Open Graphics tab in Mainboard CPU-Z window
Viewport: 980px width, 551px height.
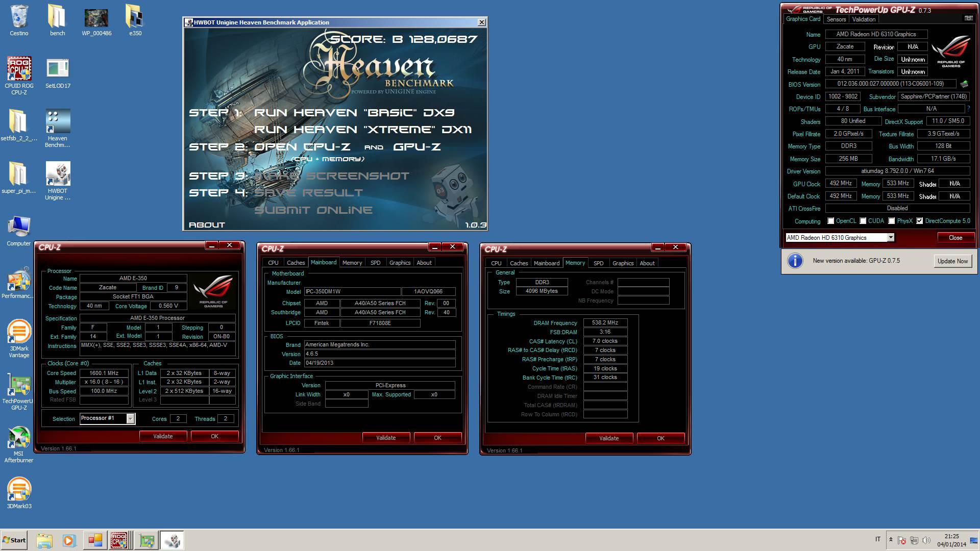click(400, 263)
